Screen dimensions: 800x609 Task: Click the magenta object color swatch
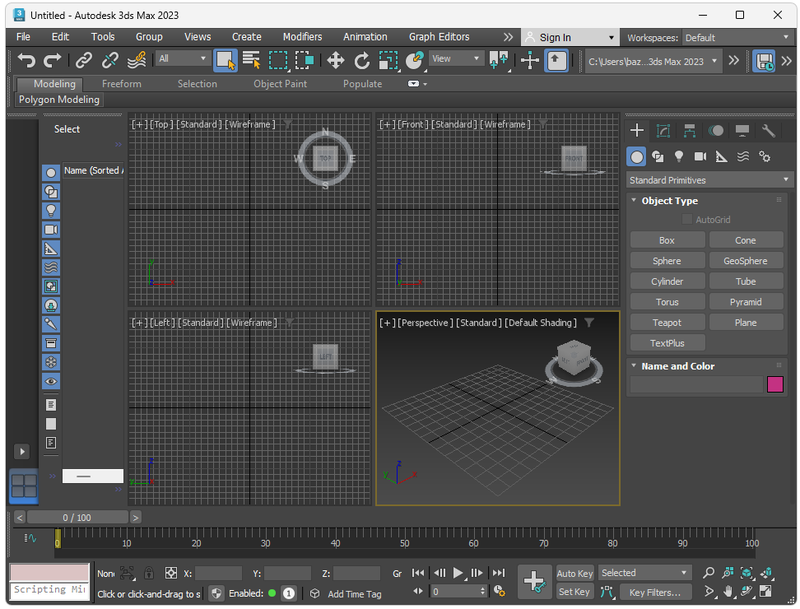775,384
